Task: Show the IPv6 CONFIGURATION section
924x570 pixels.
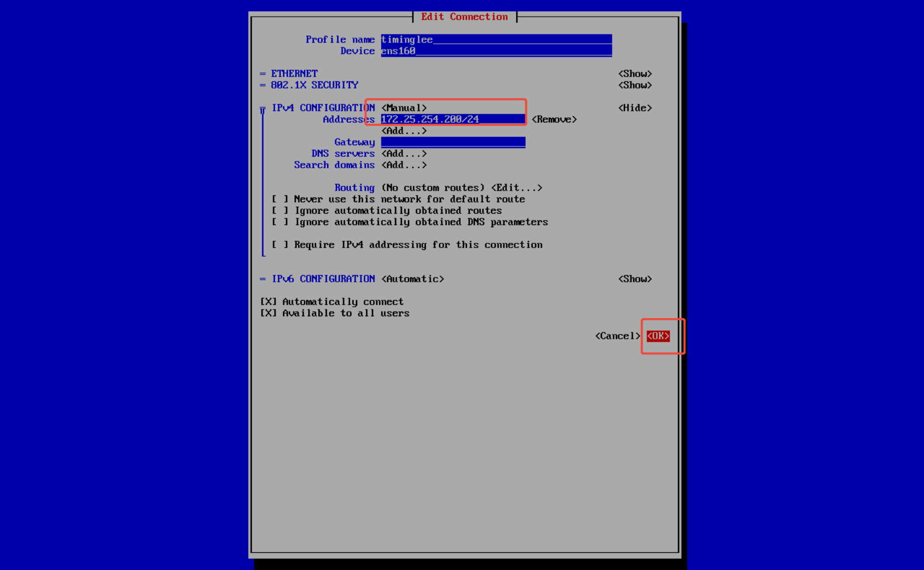Action: point(635,279)
